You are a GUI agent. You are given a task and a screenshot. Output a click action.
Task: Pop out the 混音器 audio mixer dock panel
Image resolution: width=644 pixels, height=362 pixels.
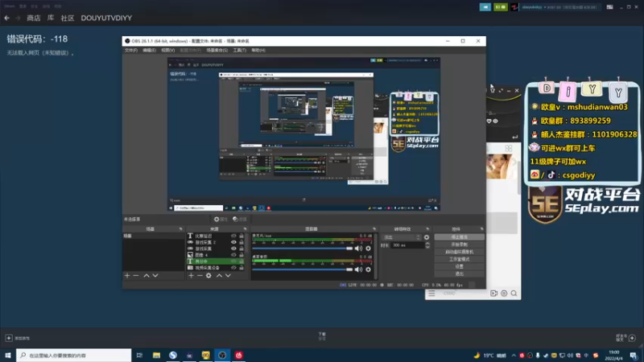click(x=374, y=229)
